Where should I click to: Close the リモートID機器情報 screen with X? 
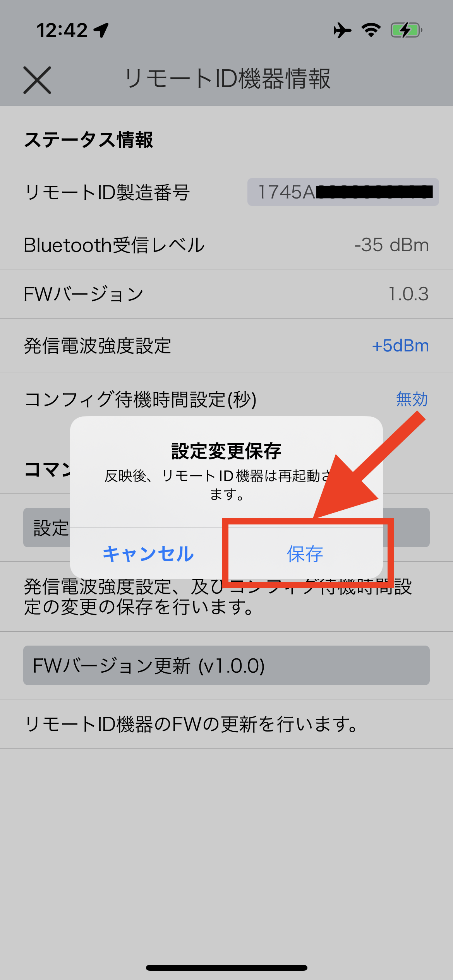[37, 80]
